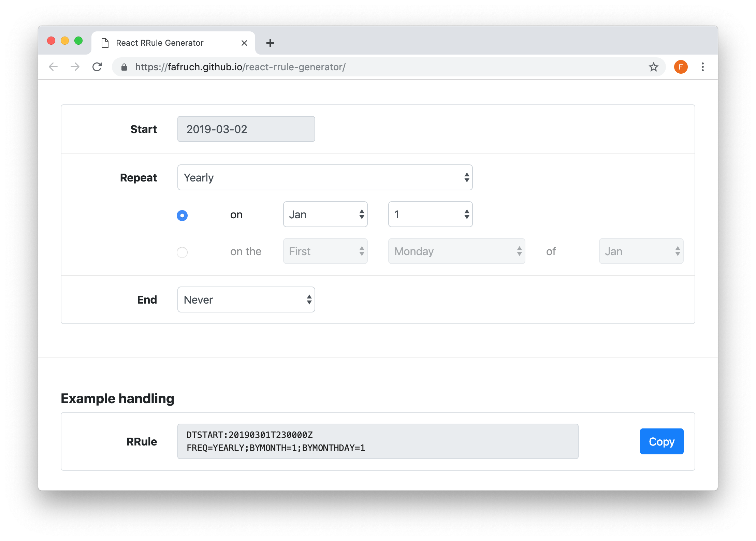
Task: Click the browser menu (three dots) icon
Action: 701,67
